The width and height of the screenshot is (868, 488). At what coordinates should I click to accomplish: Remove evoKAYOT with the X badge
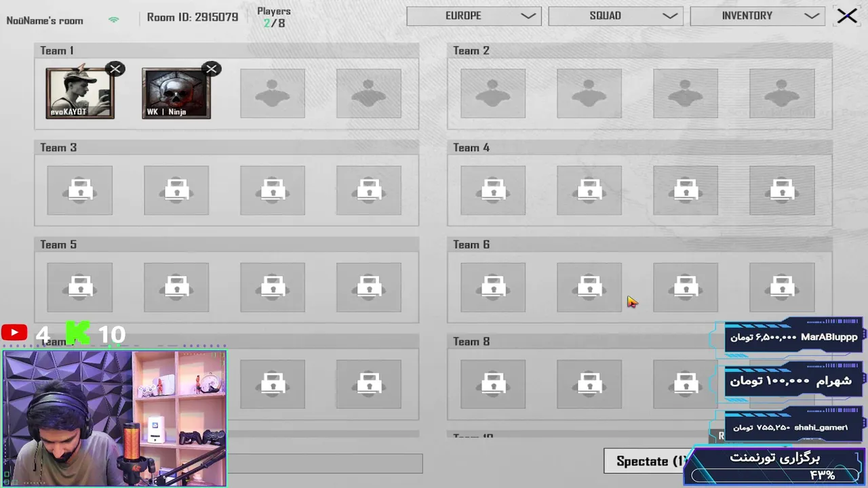pos(115,69)
